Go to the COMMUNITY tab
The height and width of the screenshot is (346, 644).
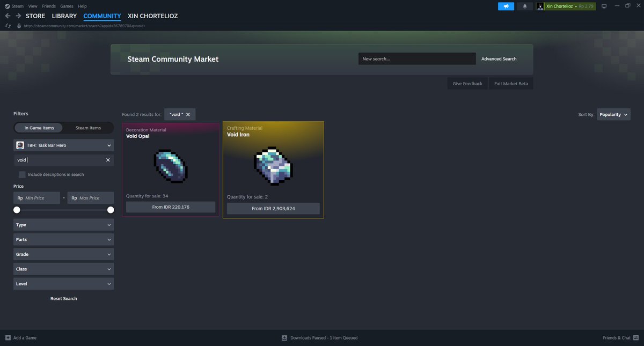click(102, 16)
